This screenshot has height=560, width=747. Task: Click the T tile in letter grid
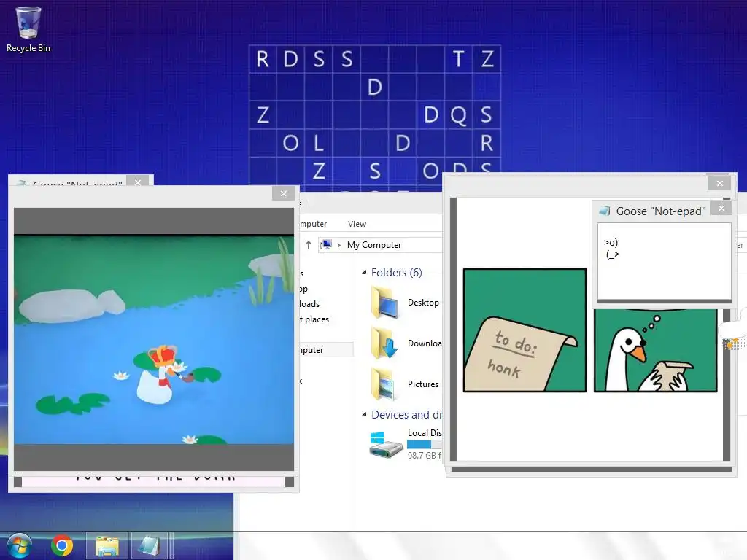pyautogui.click(x=459, y=59)
